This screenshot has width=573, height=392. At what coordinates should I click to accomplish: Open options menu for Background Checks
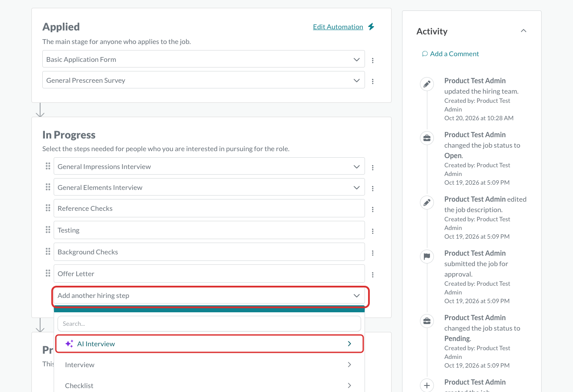pyautogui.click(x=373, y=253)
